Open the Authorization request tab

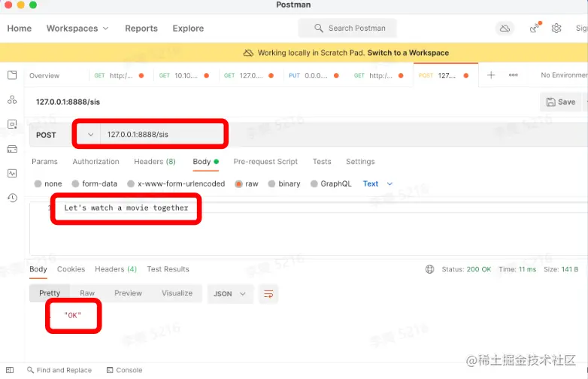coord(95,162)
